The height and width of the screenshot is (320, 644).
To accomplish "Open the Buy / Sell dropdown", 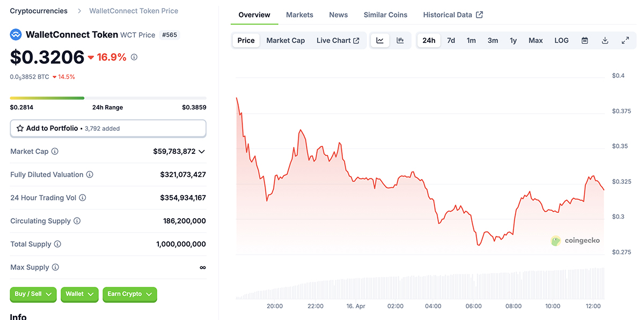I will coord(33,294).
